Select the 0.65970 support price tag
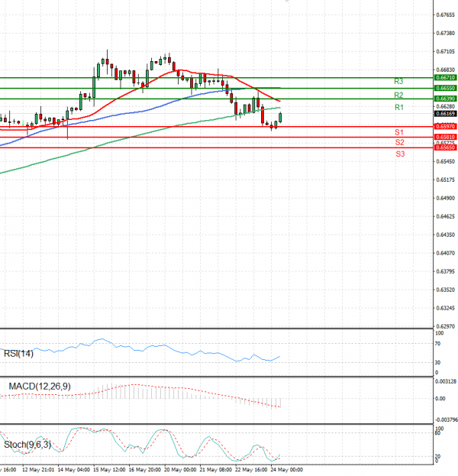Image resolution: width=458 pixels, height=476 pixels. coord(445,126)
